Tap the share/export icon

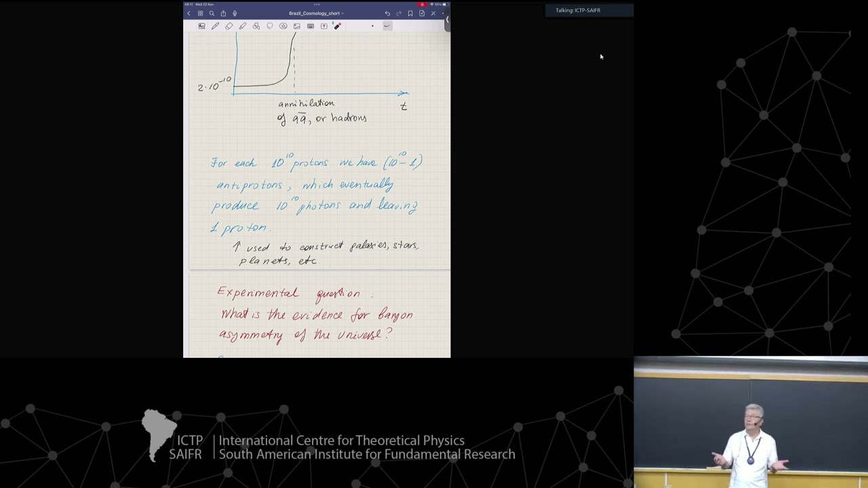click(x=223, y=14)
